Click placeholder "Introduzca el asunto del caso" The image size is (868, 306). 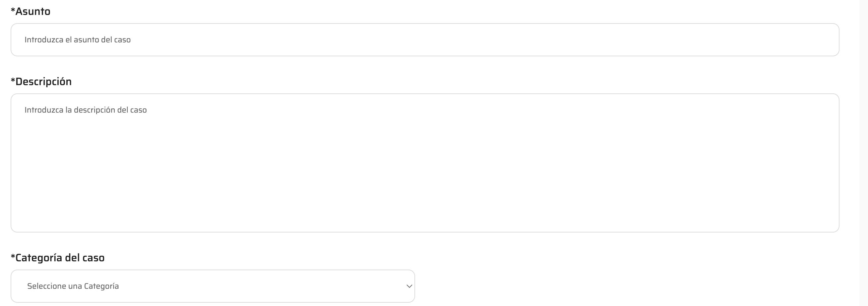pos(78,40)
